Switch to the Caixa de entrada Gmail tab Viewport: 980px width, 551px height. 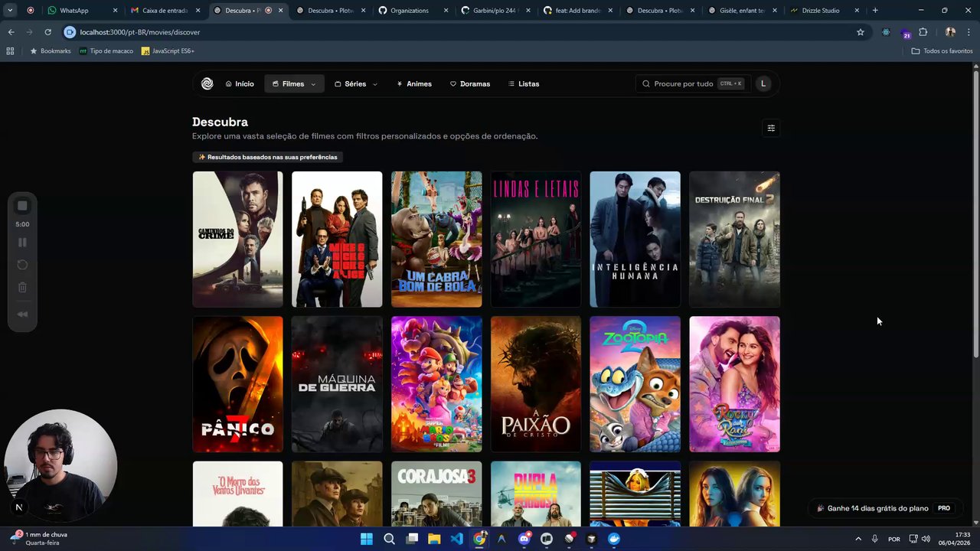pyautogui.click(x=165, y=11)
